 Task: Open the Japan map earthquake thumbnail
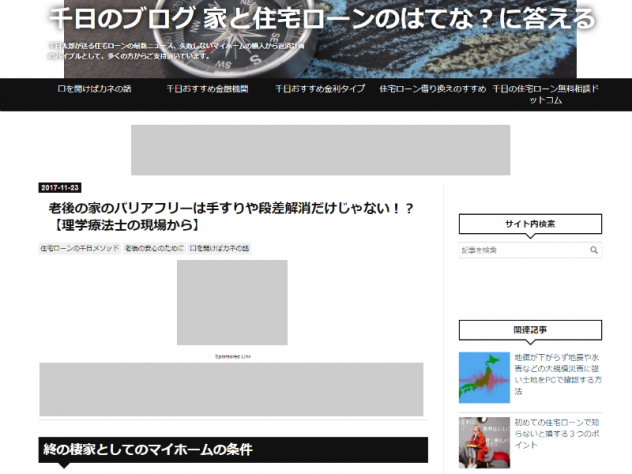coord(484,378)
